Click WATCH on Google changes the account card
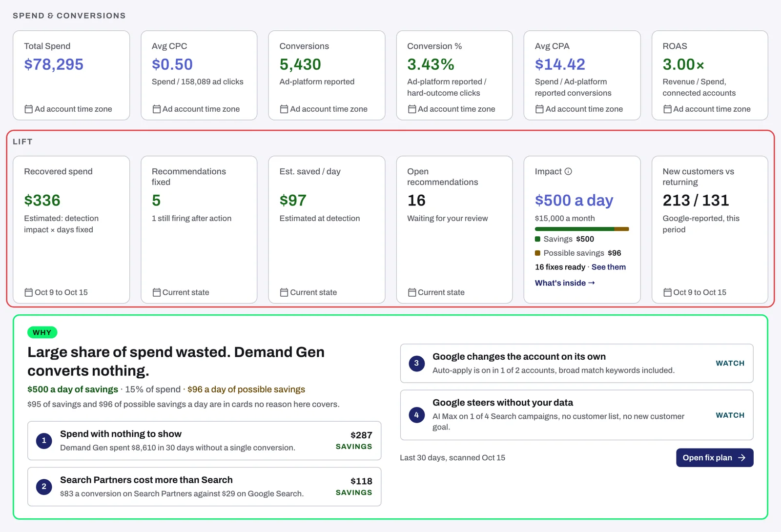This screenshot has width=781, height=532. pos(730,363)
